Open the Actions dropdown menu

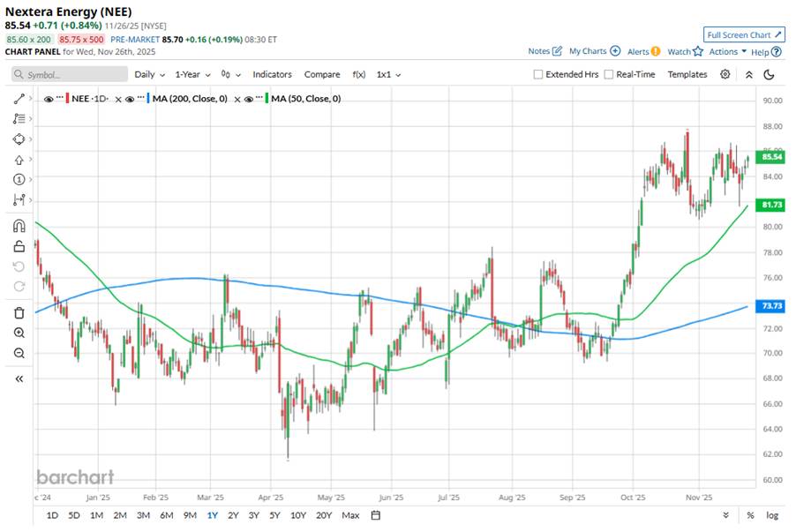(728, 51)
